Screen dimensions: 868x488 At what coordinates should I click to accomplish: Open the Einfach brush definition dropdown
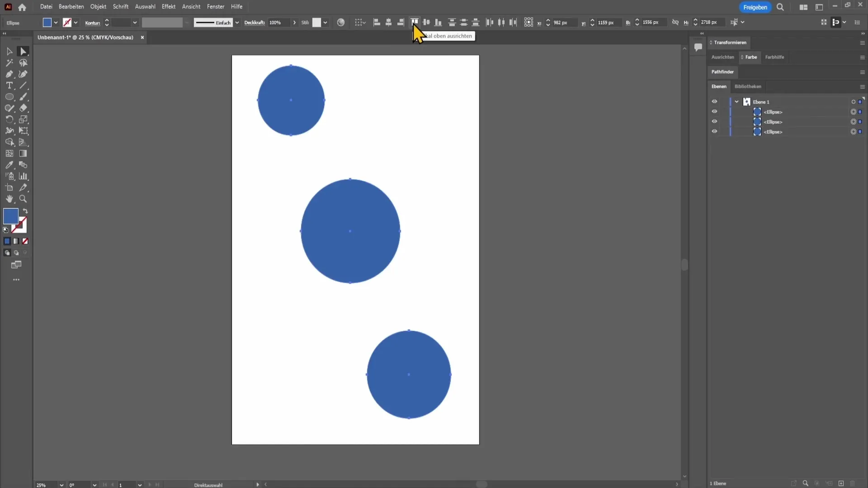[237, 23]
